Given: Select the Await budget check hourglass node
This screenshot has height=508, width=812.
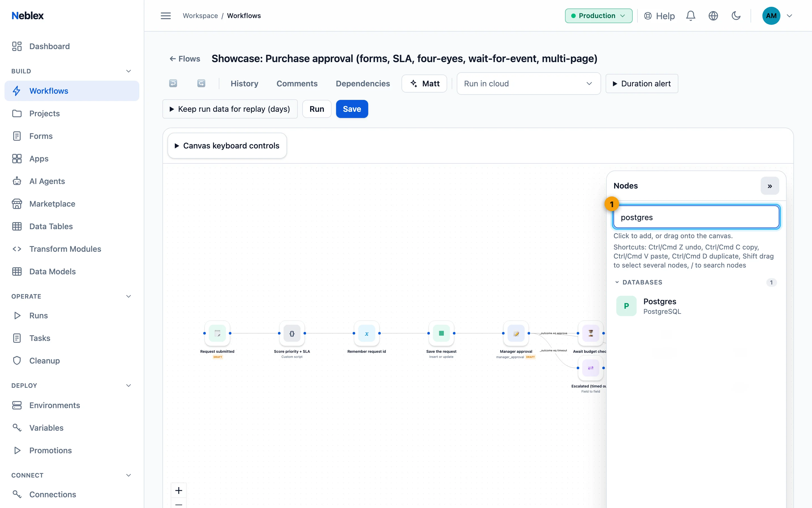Looking at the screenshot, I should click(x=591, y=333).
